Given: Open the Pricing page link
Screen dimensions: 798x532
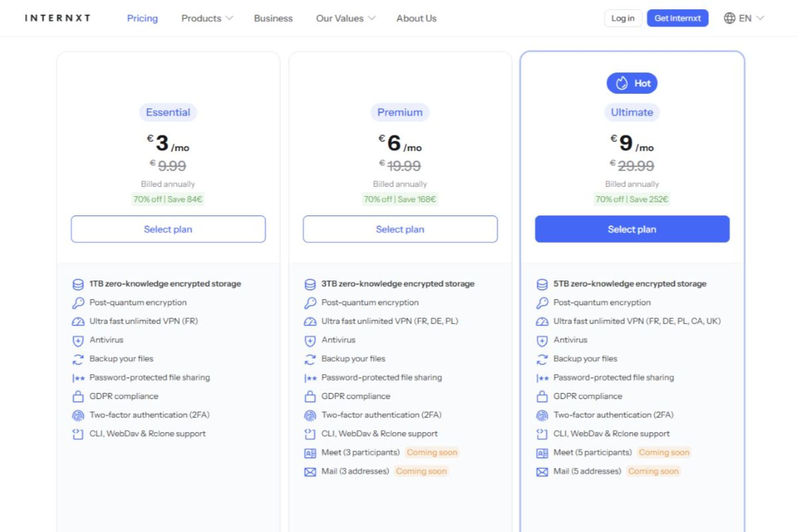Looking at the screenshot, I should (142, 18).
